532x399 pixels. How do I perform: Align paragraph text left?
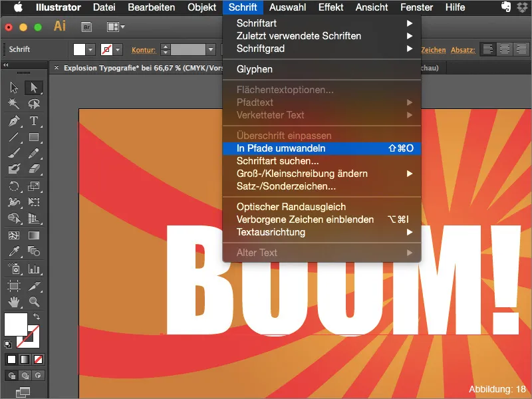click(x=488, y=49)
